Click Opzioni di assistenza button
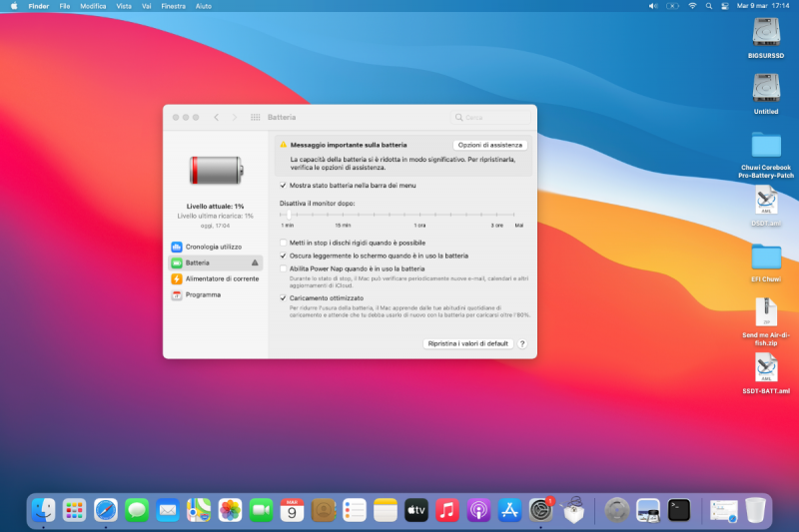Screen dimensions: 799x532 pos(491,145)
